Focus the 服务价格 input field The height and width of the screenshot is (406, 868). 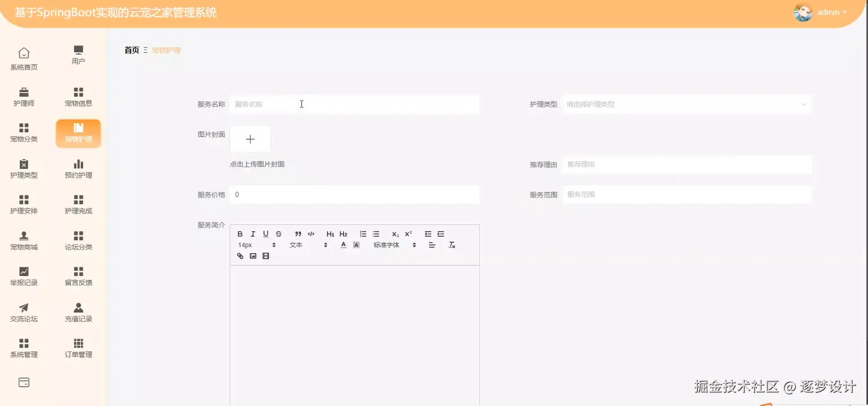354,195
